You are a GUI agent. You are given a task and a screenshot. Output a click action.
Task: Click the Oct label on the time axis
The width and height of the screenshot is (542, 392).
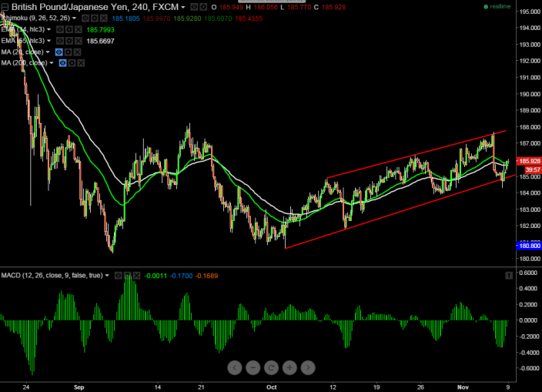[272, 387]
